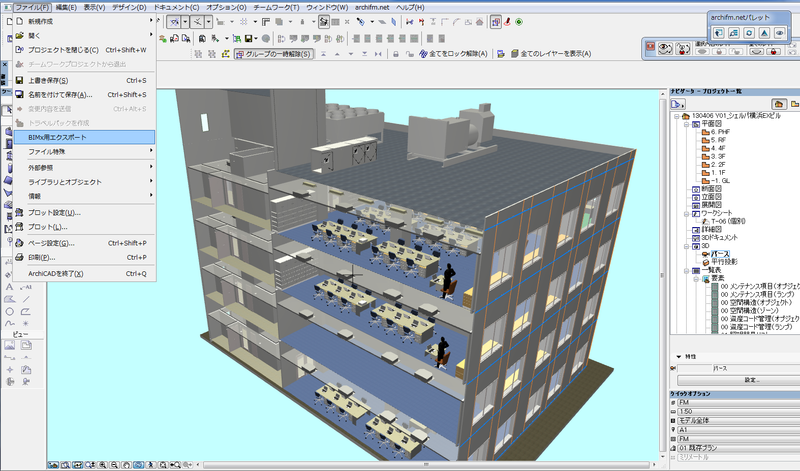Collapse the 一覧表 tree node

[x=685, y=270]
